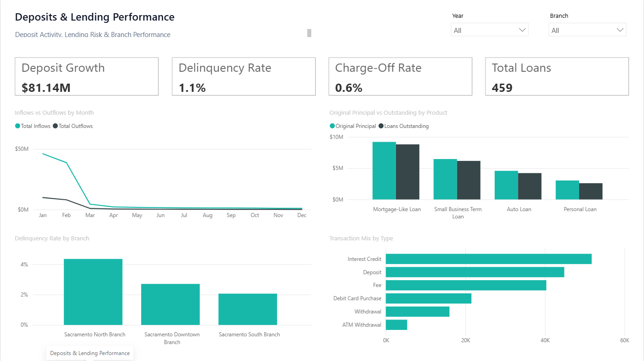Click the Original Principal vs Outstanding by Product title
The width and height of the screenshot is (644, 361).
coord(388,112)
